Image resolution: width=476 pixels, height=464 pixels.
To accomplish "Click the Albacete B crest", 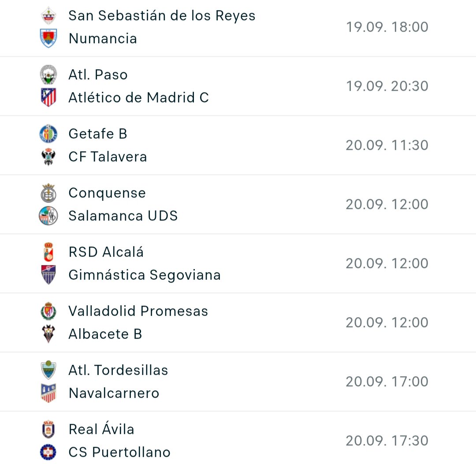I will pyautogui.click(x=48, y=333).
